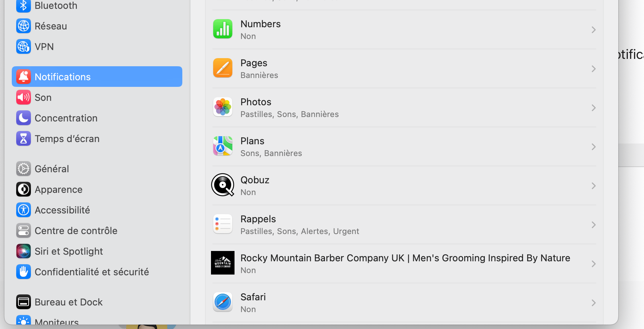The width and height of the screenshot is (644, 329).
Task: Select Son in the sidebar
Action: click(97, 98)
